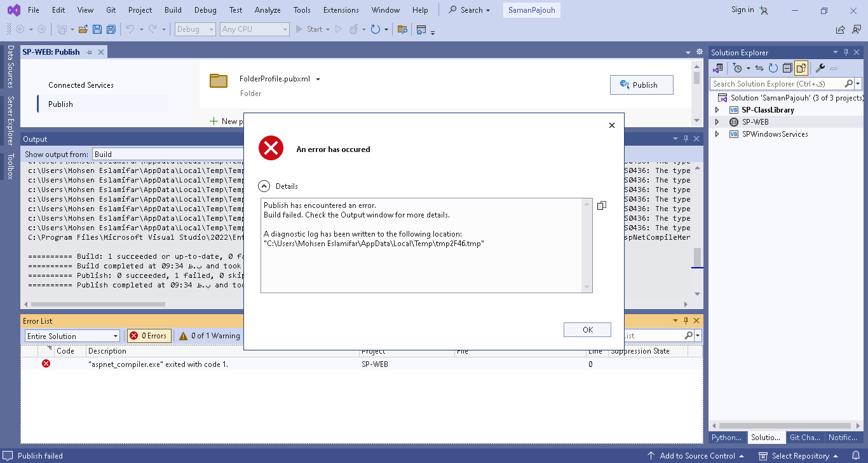Switch to the Notifications tab
Screen dimensions: 868x463
[x=843, y=438]
